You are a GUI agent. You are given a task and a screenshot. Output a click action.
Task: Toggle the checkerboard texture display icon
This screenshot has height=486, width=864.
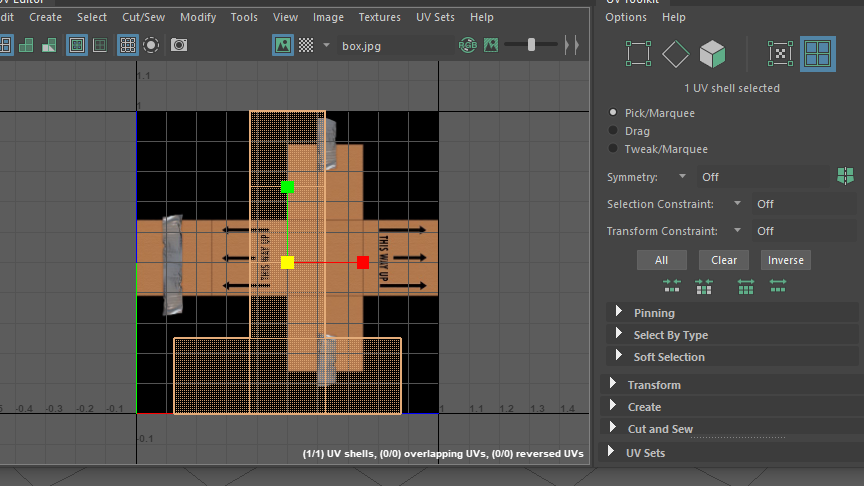point(306,45)
